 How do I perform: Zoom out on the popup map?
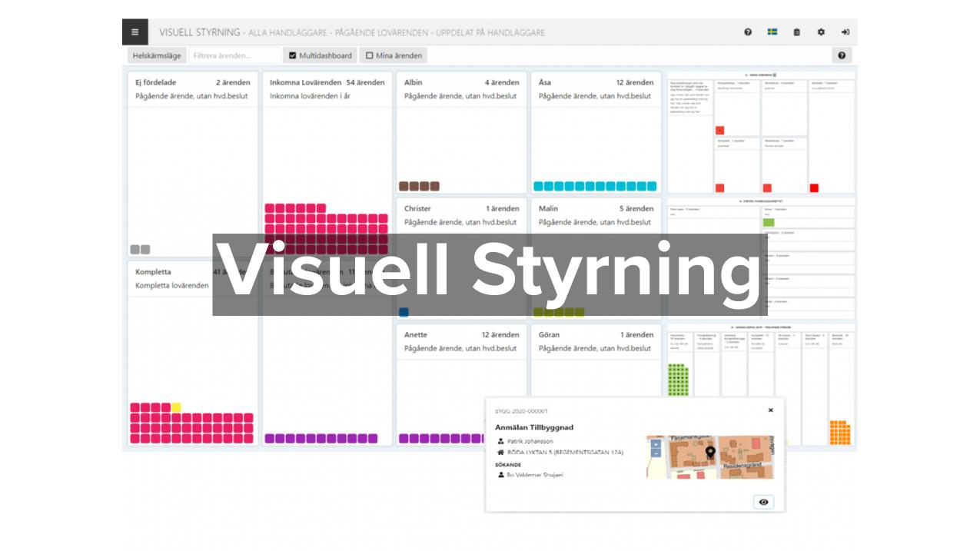(x=655, y=453)
